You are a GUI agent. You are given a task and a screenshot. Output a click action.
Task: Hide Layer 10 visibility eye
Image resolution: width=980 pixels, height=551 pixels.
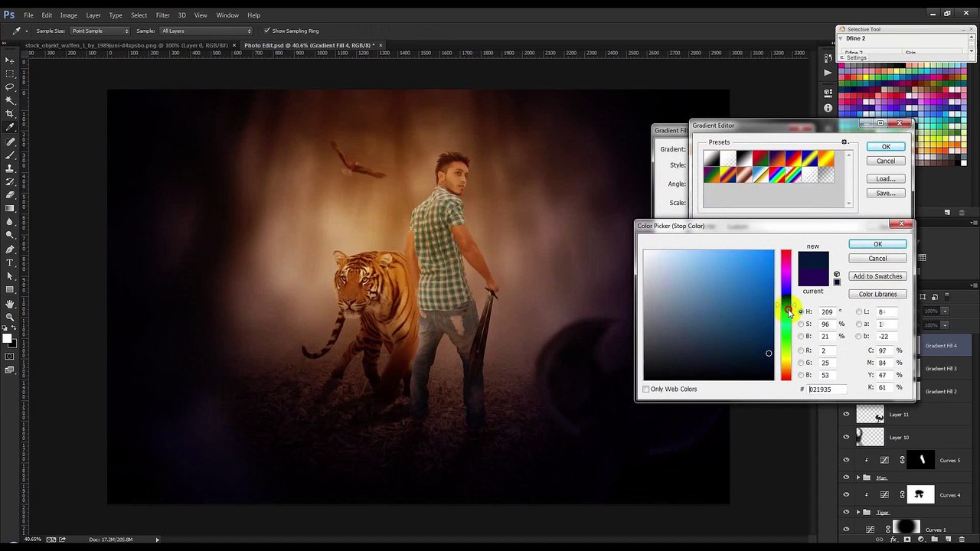[x=846, y=437]
